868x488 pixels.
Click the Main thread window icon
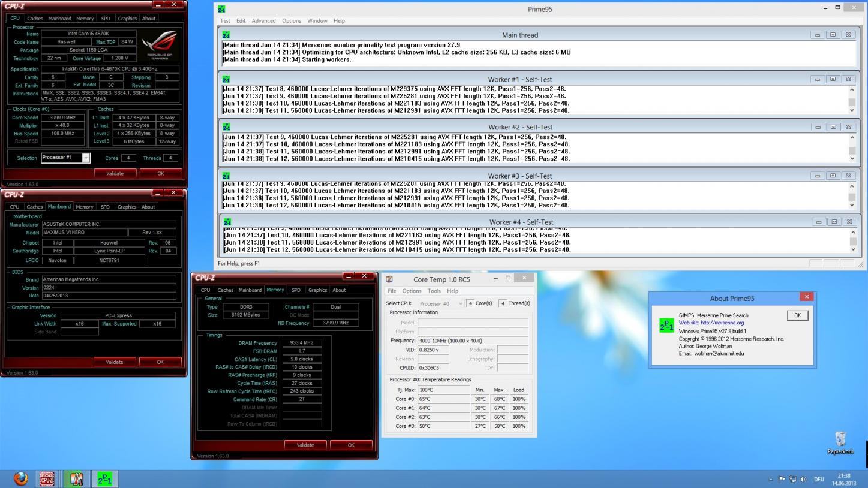tap(226, 35)
